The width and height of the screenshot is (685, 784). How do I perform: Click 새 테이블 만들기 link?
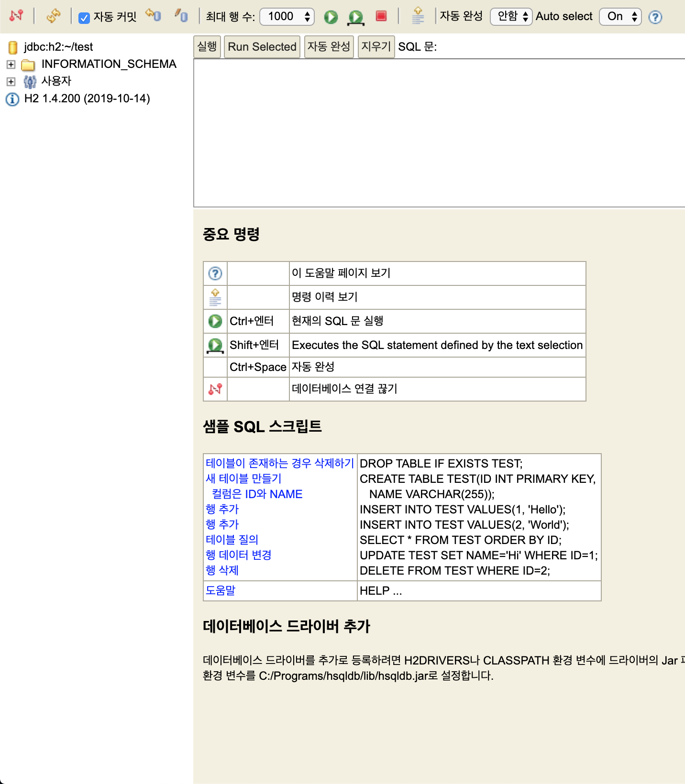tap(243, 479)
